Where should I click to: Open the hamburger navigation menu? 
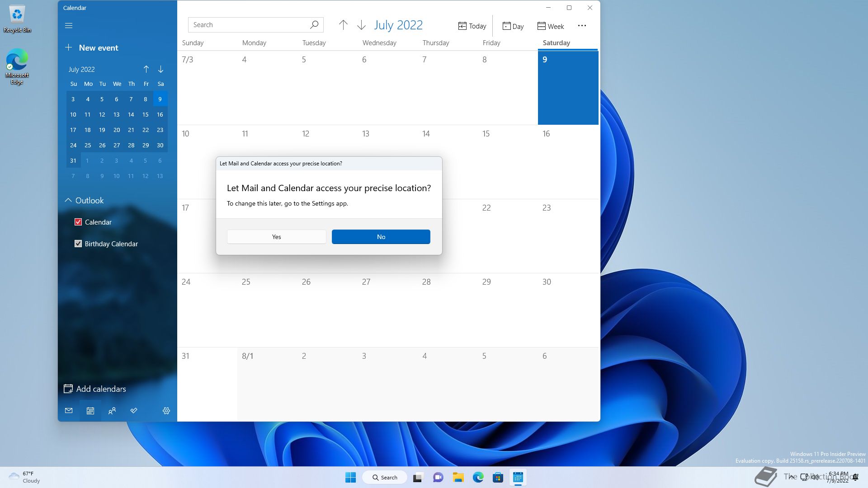(69, 25)
